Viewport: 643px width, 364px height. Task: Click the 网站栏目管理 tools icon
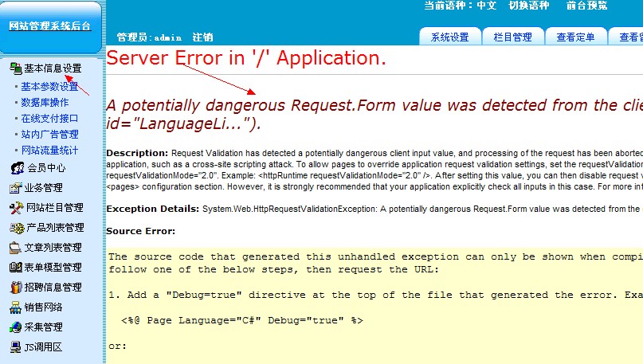[15, 208]
